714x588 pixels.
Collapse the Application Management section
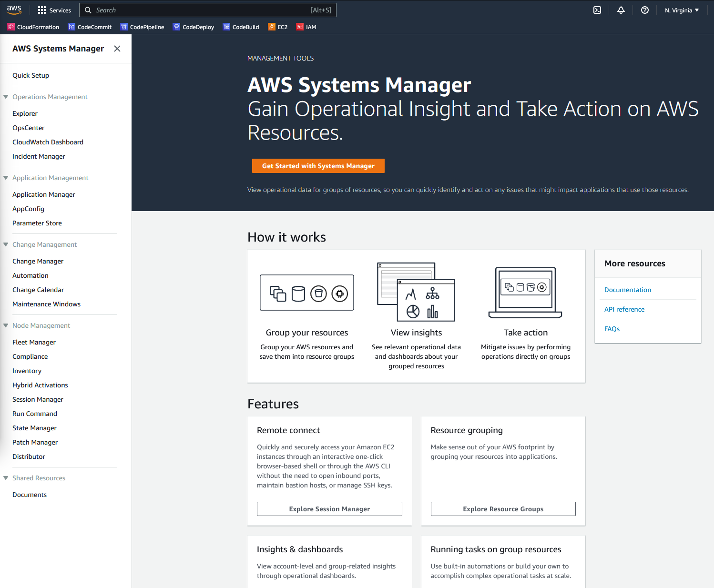coord(6,178)
